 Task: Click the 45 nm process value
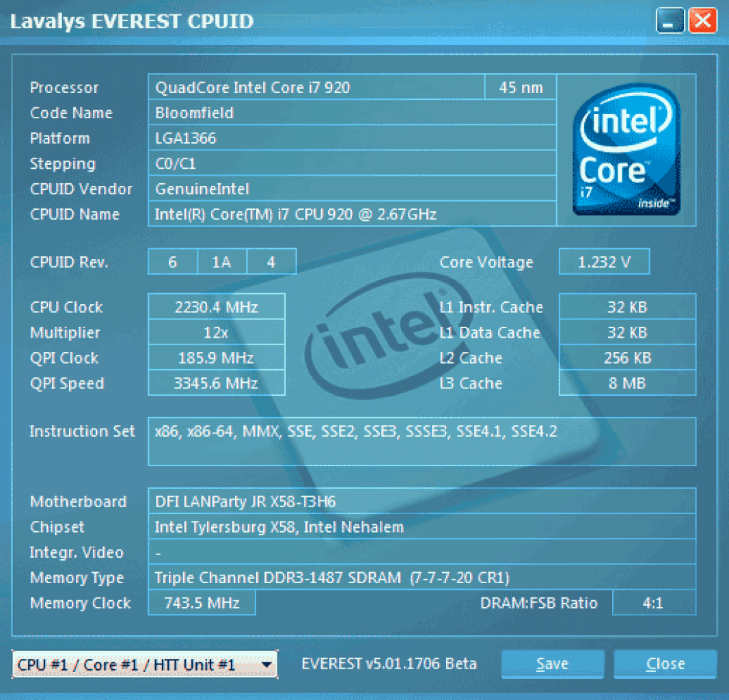pyautogui.click(x=521, y=87)
